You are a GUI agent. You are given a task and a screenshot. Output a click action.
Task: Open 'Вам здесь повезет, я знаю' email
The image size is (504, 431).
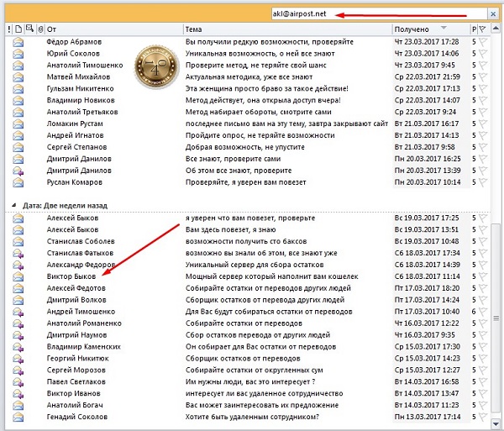230,230
